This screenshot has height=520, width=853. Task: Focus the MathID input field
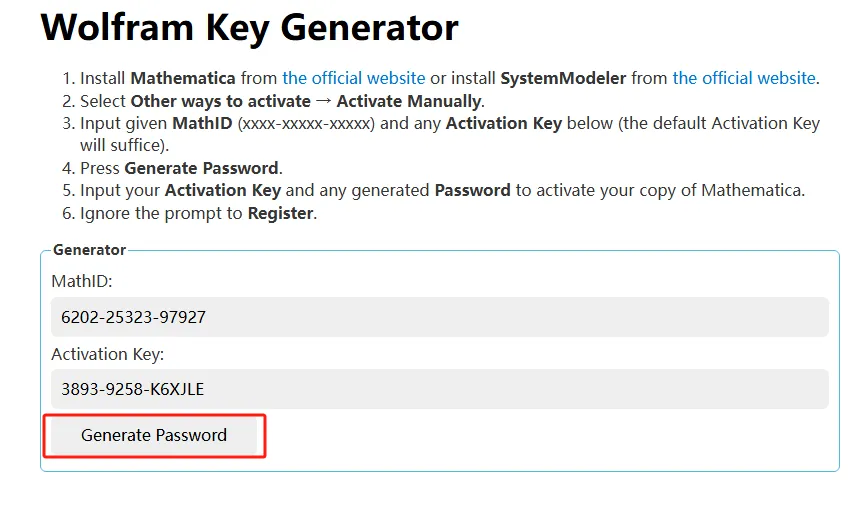tap(439, 317)
